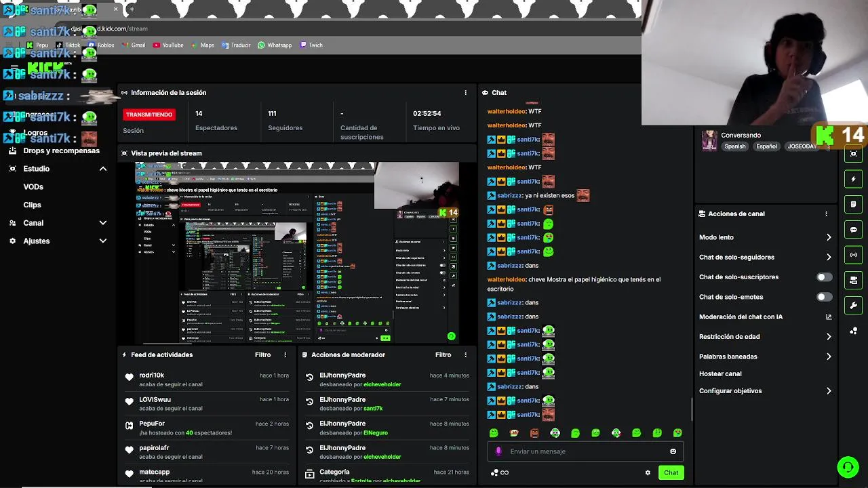
Task: Toggle Chat de solo-emotes switch
Action: [824, 297]
